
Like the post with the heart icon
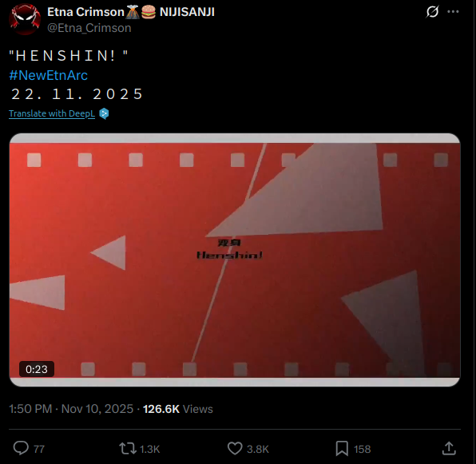coord(235,449)
